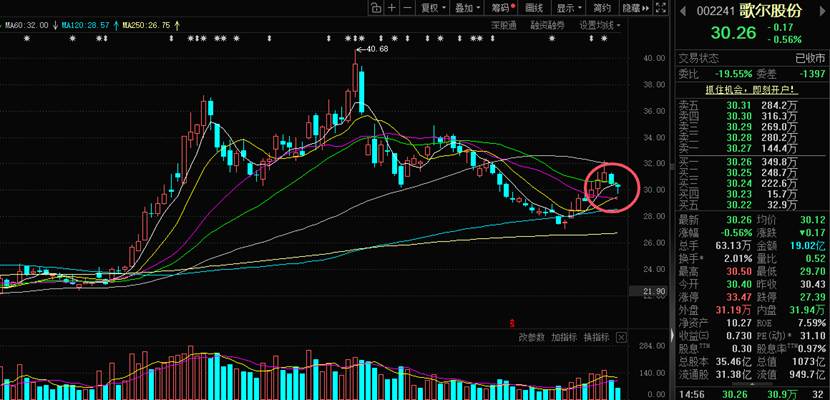Select the MA120:28.57 moving average label
830x400 pixels.
85,25
